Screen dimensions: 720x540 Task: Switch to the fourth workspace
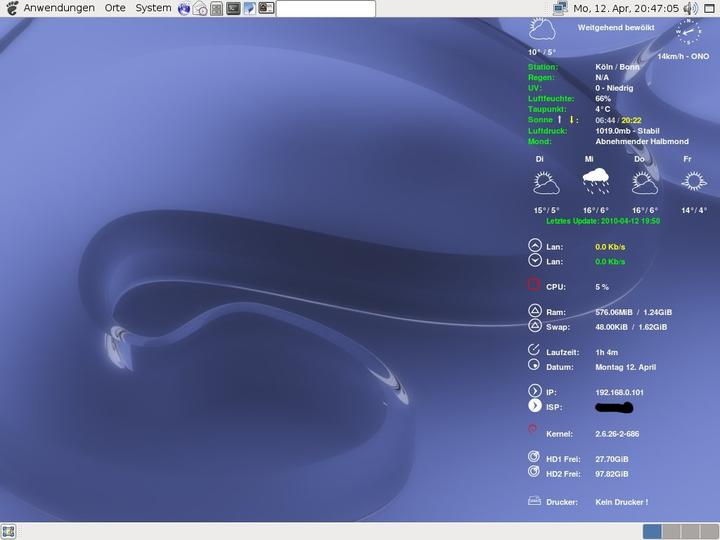(x=709, y=532)
